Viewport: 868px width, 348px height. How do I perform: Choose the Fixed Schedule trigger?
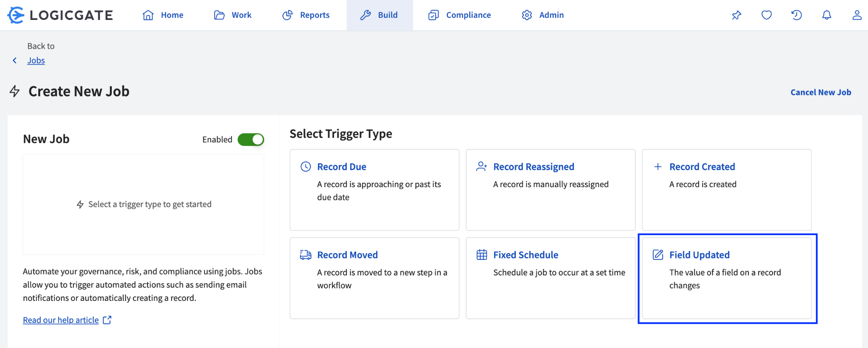(x=550, y=278)
